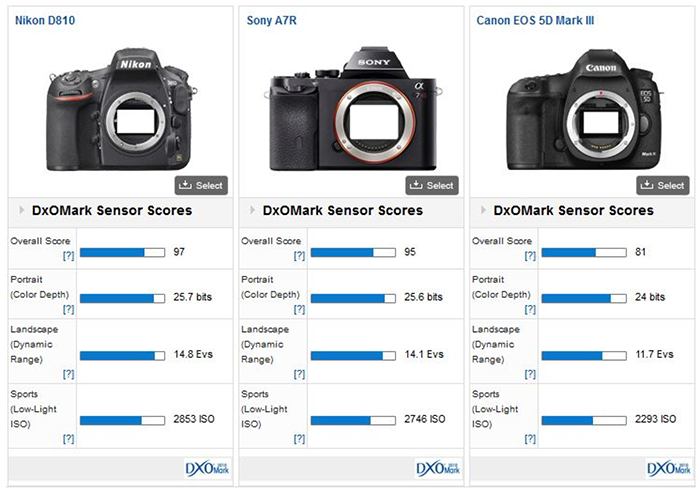This screenshot has width=700, height=492.
Task: Open Landscape Dynamic Range help [?] for Nikon D810
Action: pos(68,374)
